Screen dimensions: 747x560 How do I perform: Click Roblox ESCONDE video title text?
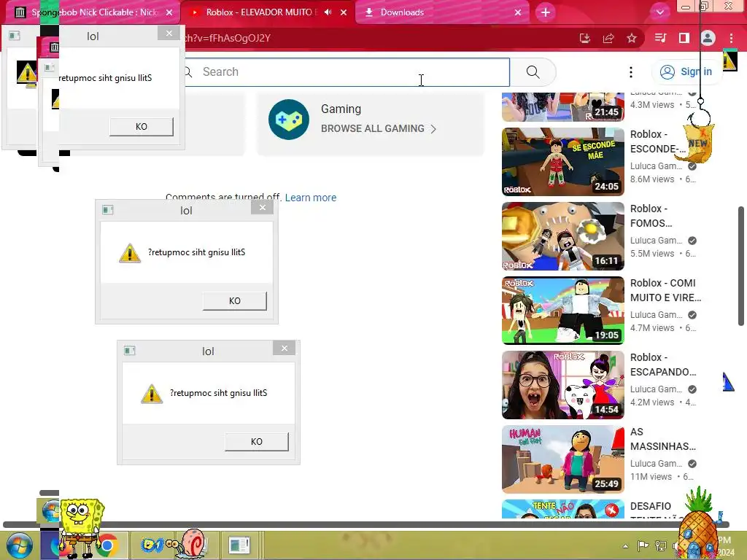(x=658, y=141)
